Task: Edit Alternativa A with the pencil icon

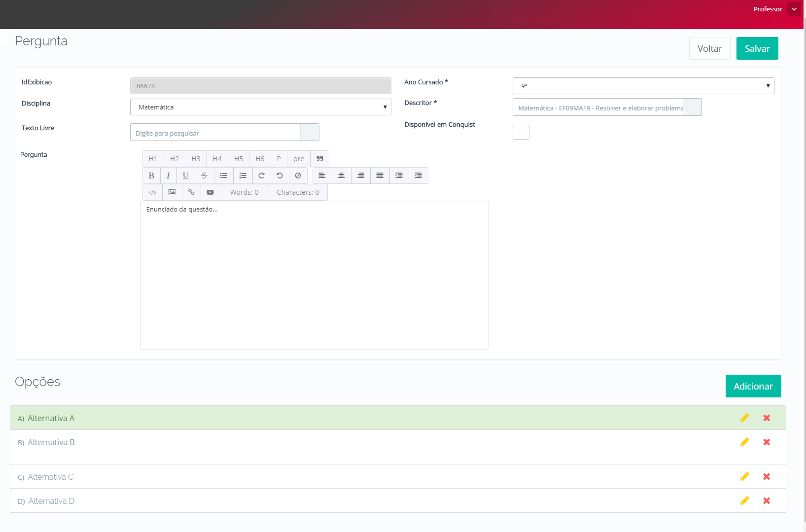Action: (x=744, y=418)
